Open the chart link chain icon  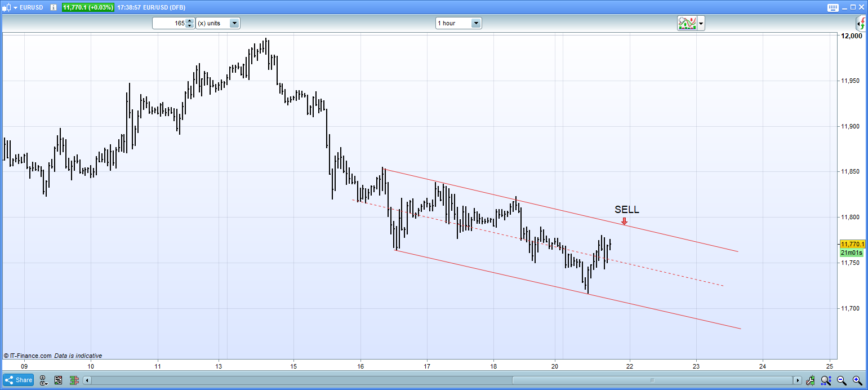pyautogui.click(x=43, y=380)
